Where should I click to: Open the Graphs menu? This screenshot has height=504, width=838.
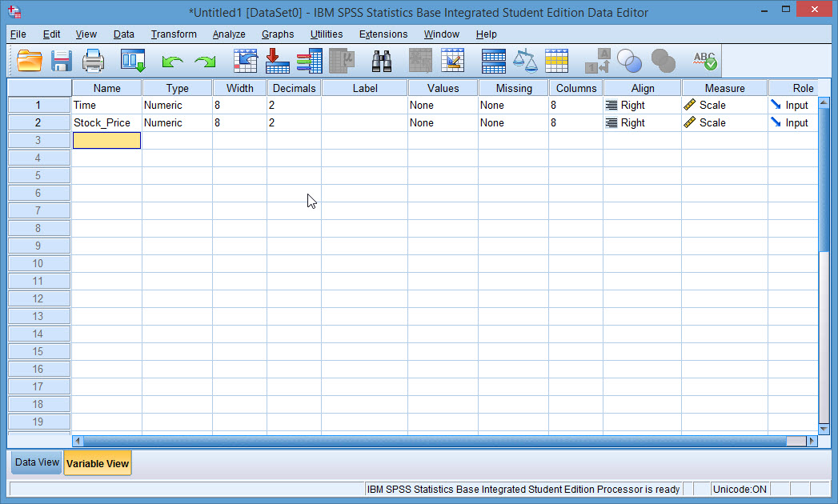(278, 34)
